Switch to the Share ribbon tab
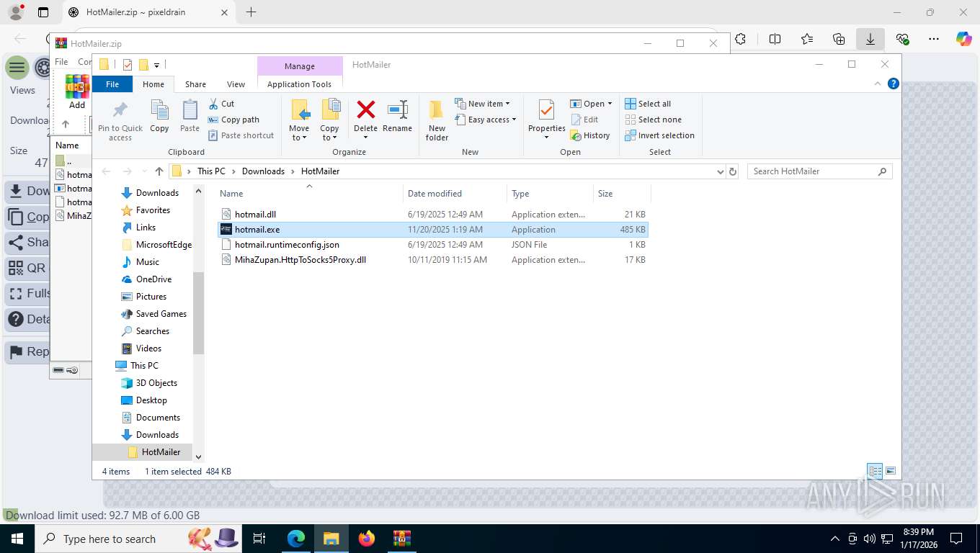 195,84
